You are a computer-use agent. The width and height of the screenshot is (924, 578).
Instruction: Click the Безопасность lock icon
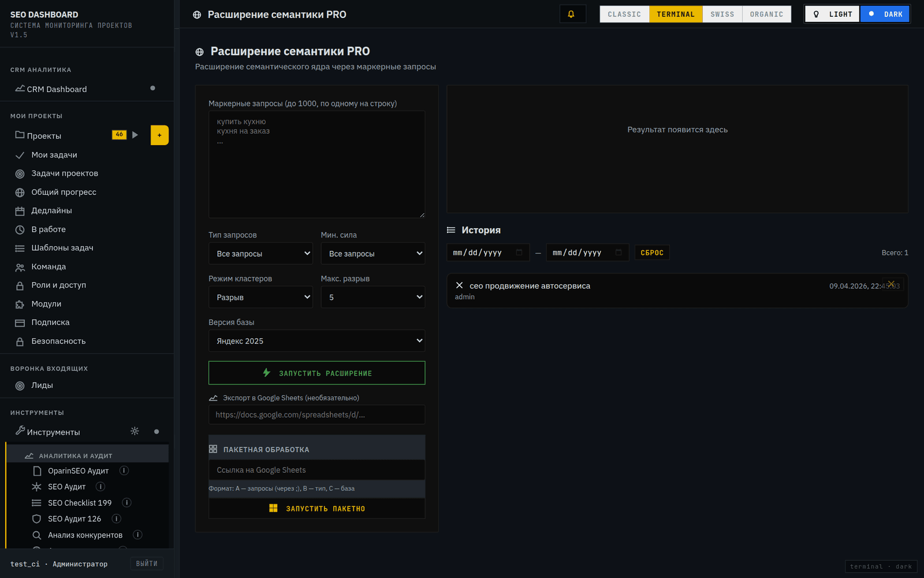[x=20, y=342]
